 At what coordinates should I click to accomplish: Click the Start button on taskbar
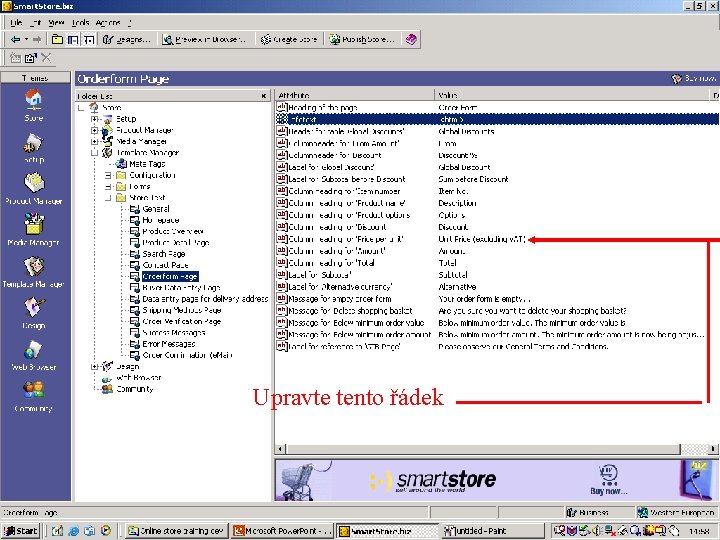[x=21, y=531]
